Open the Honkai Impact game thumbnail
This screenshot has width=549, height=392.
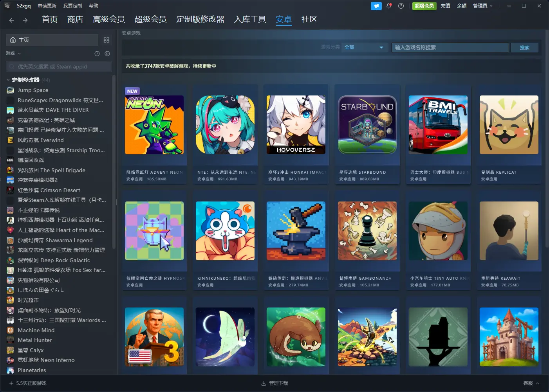pos(296,125)
